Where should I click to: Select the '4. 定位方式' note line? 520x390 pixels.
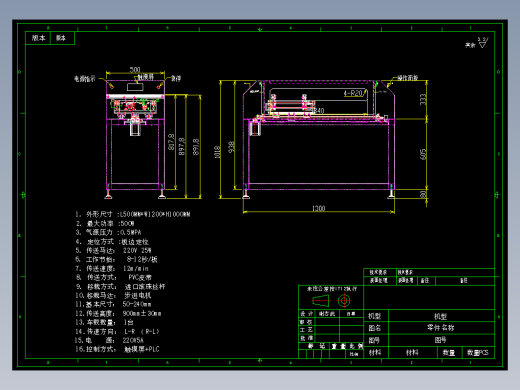(x=112, y=241)
